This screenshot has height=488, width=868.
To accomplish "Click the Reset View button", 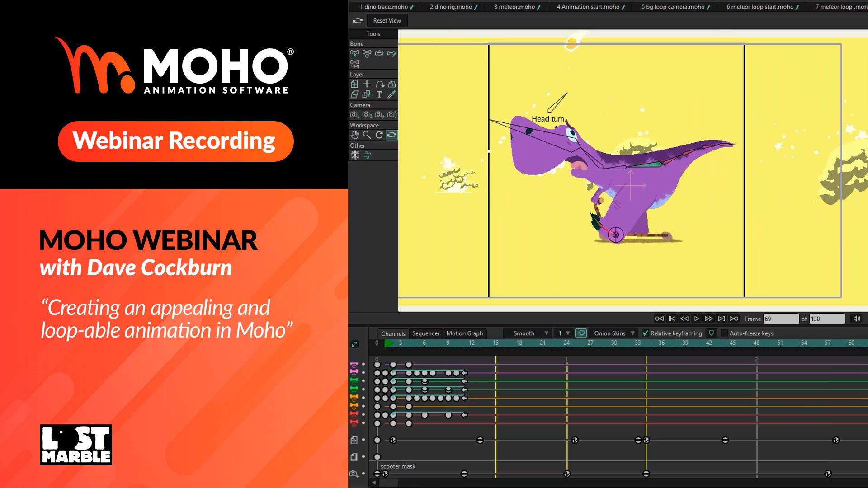I will (x=387, y=20).
